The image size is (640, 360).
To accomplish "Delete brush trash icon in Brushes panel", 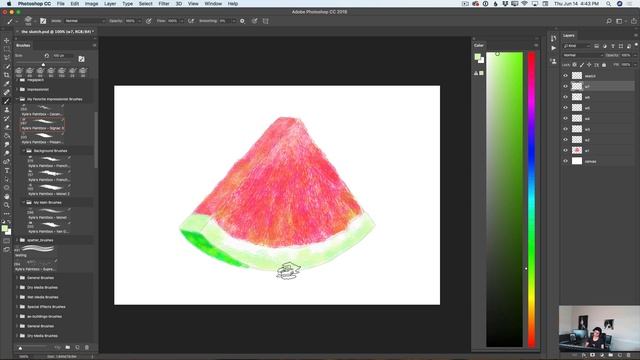I will (87, 347).
